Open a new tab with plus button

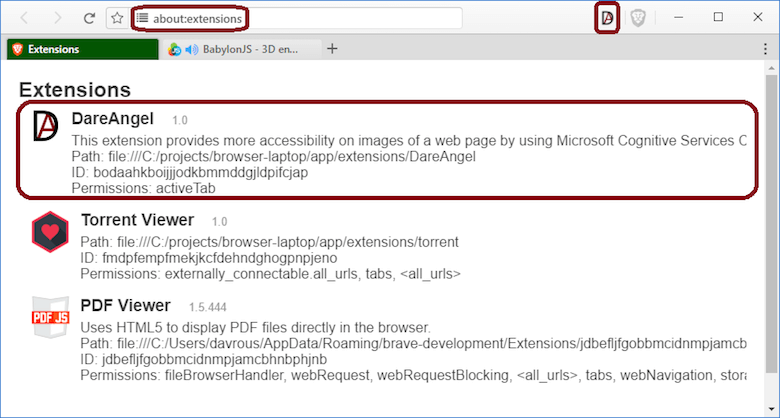332,48
